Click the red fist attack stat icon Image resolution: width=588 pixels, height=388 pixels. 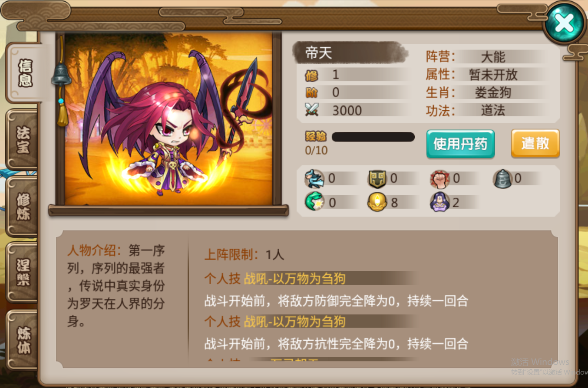(x=440, y=178)
